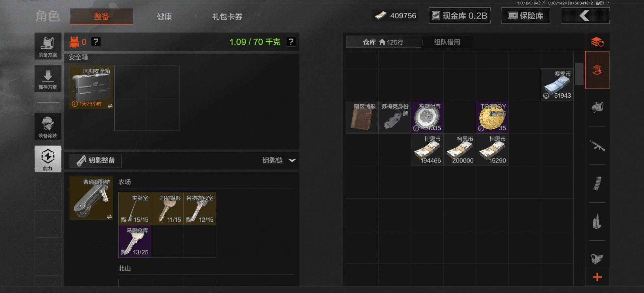Open the 保险库 button

[x=526, y=16]
